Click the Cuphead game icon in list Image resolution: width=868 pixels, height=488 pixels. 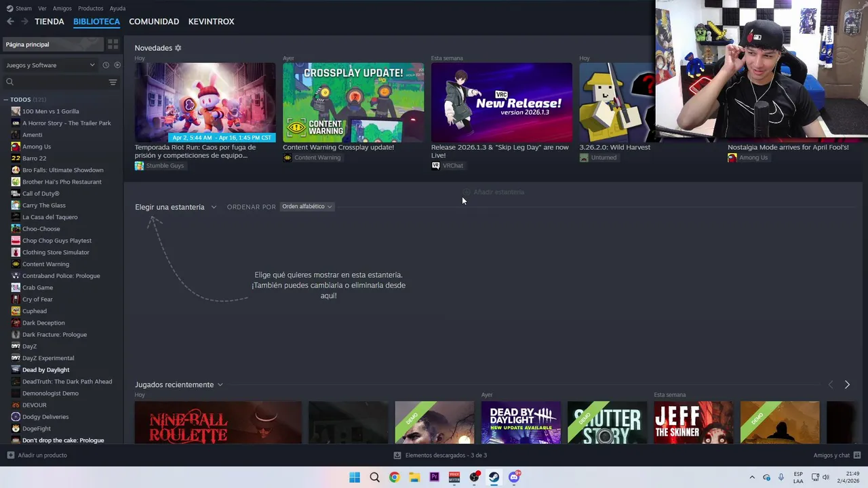16,311
